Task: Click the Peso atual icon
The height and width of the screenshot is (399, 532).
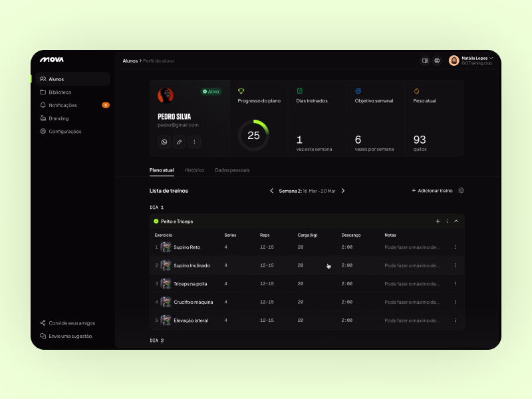Action: pos(416,91)
